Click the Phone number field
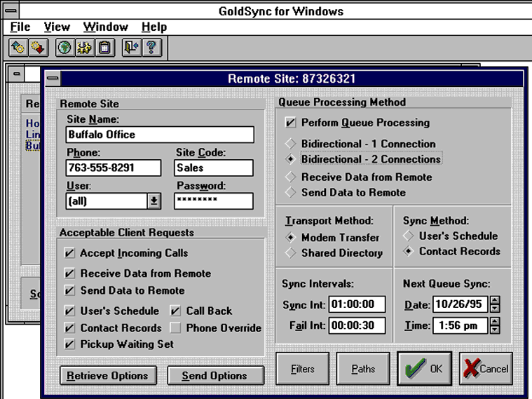Screen dimensions: 532x399 point(114,168)
